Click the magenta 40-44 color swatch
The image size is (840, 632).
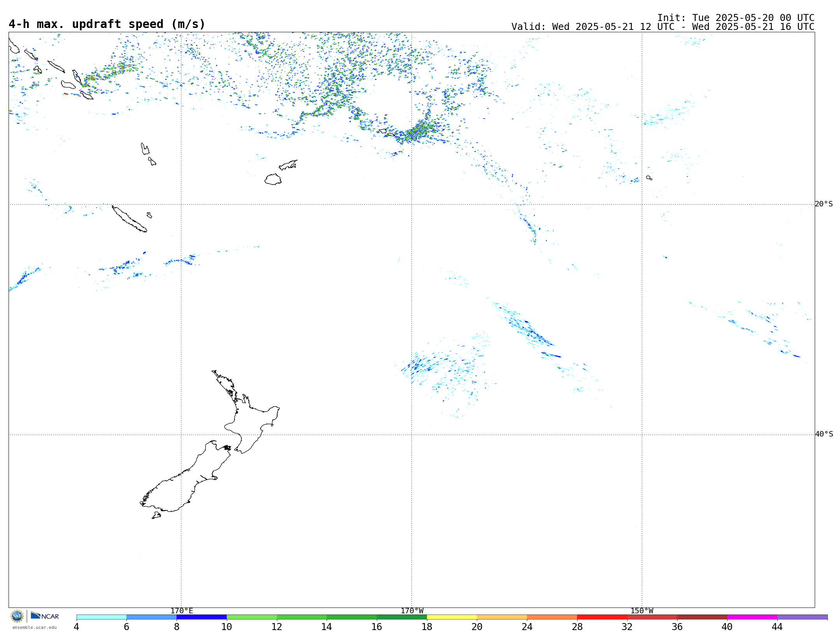(x=752, y=617)
